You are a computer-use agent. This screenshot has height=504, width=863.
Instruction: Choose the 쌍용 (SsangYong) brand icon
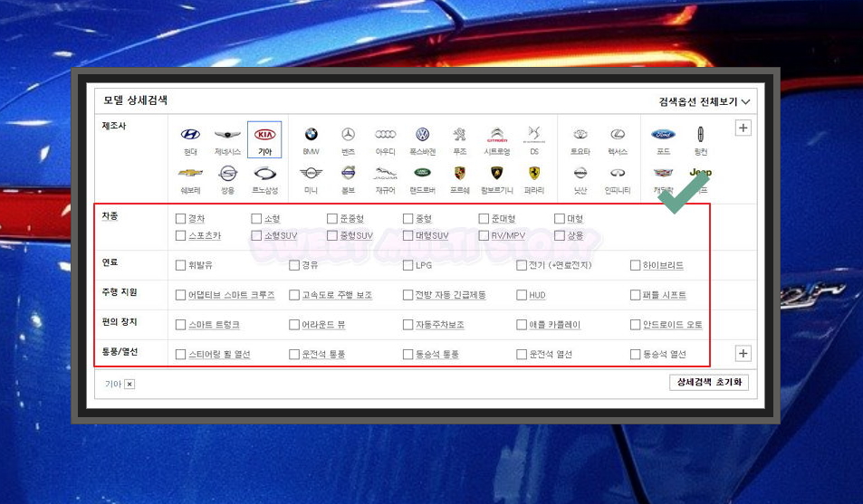(227, 174)
